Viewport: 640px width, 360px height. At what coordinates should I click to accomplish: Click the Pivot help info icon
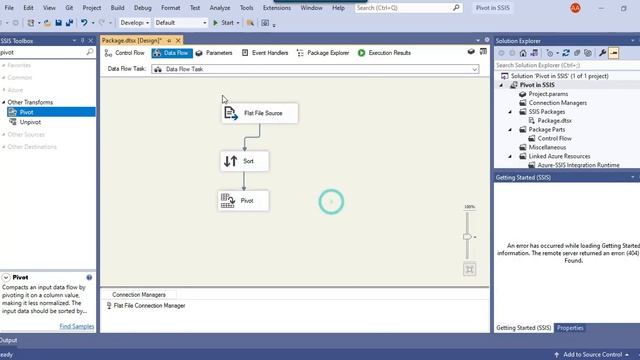(89, 277)
